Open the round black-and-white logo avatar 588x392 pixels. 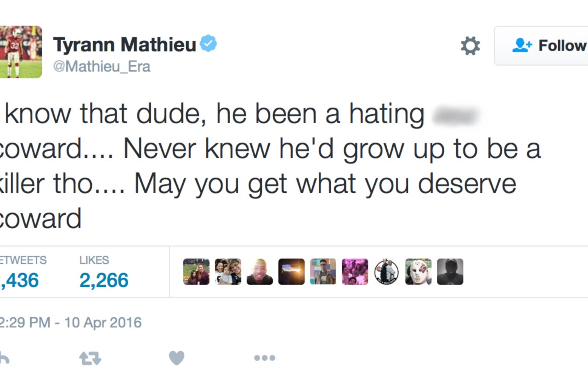(386, 272)
